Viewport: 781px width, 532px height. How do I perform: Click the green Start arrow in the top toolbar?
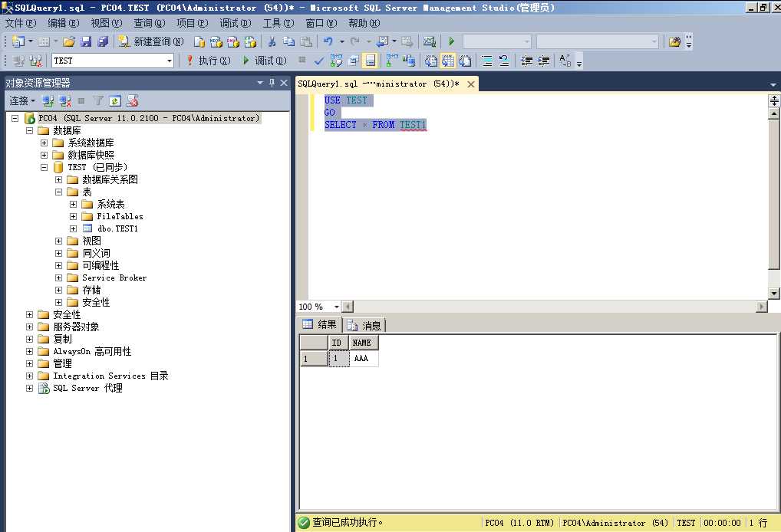tap(451, 42)
